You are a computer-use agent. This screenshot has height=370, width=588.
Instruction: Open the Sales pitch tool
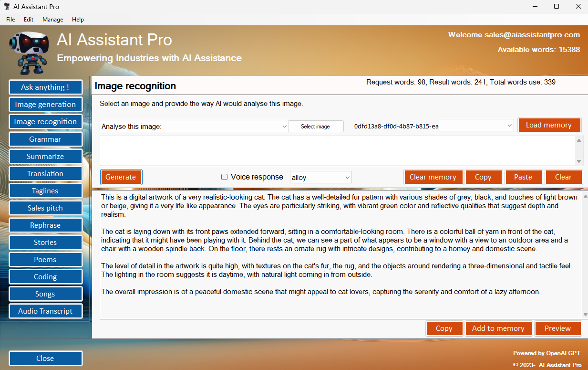coord(45,208)
